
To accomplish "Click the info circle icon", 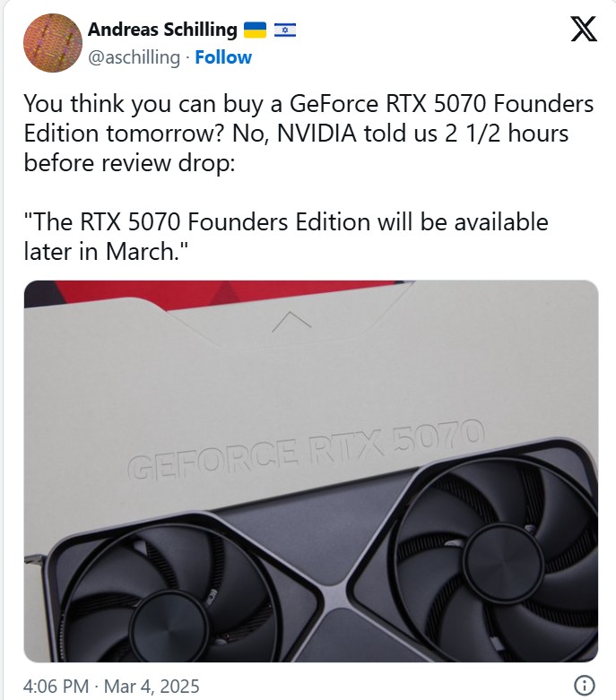I will [x=585, y=685].
